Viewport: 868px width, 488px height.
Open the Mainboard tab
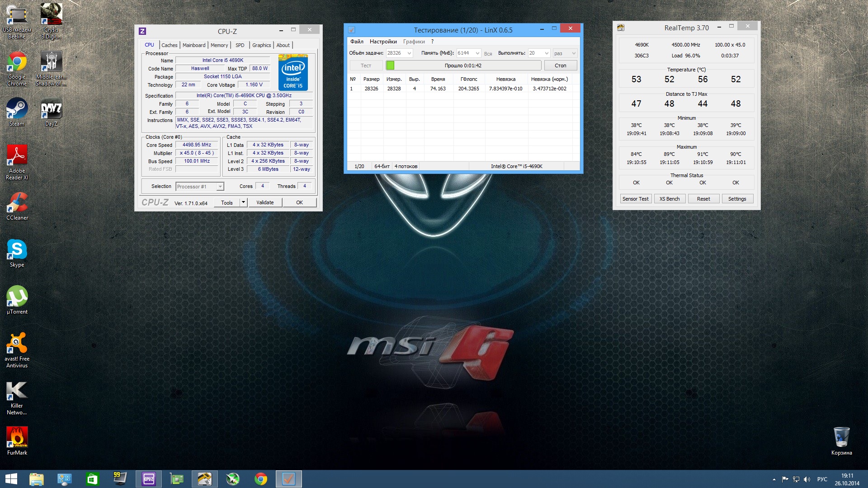(x=194, y=45)
